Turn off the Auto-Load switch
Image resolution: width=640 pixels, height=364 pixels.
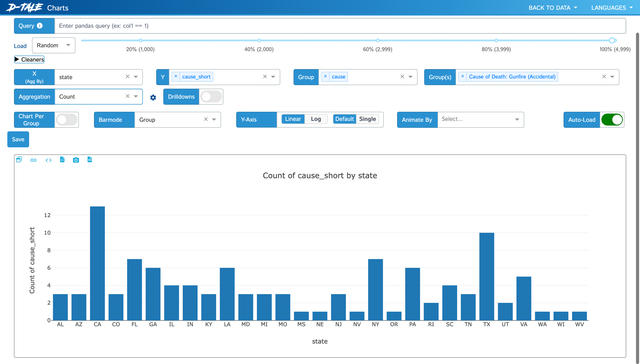(612, 120)
